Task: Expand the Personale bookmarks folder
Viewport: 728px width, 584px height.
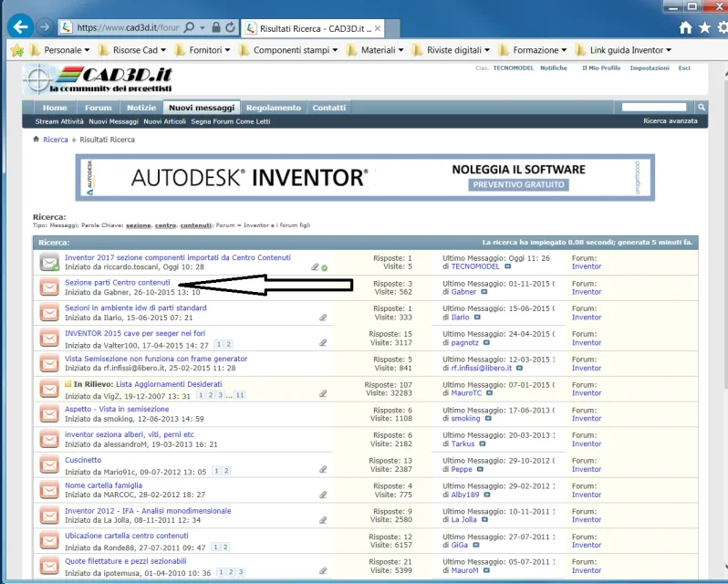Action: coord(59,49)
